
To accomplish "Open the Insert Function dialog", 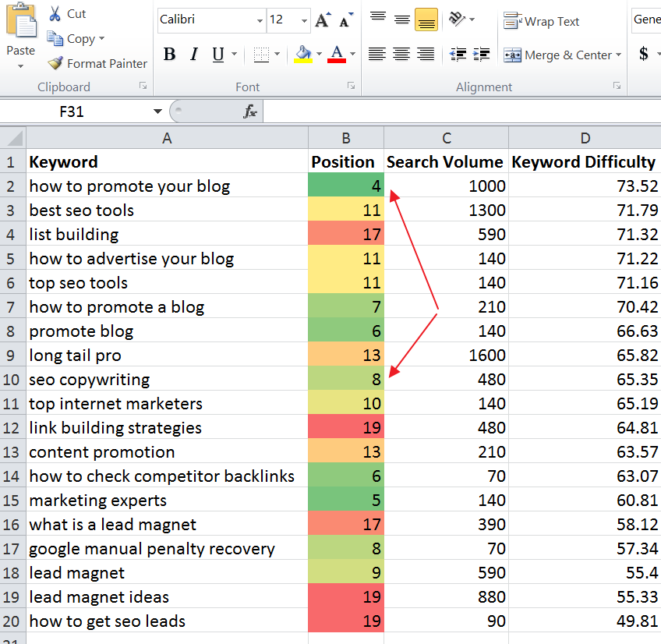I will (249, 111).
